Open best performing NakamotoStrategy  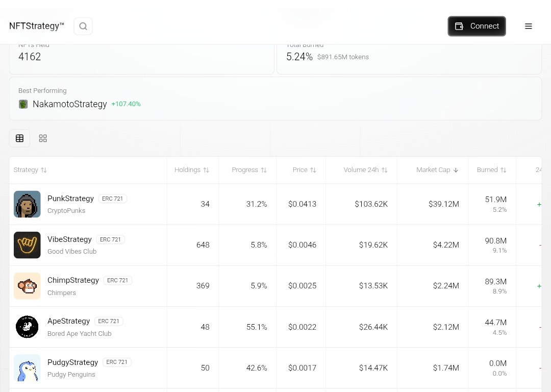69,104
